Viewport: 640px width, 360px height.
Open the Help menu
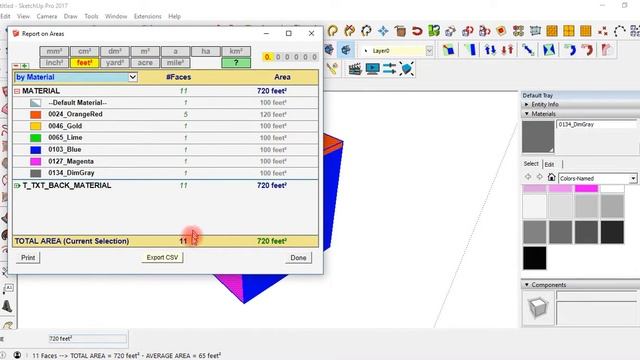pyautogui.click(x=174, y=16)
